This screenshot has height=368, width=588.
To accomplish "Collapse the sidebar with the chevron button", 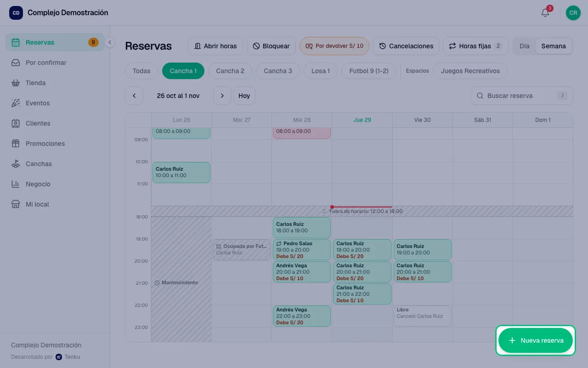I will 109,42.
